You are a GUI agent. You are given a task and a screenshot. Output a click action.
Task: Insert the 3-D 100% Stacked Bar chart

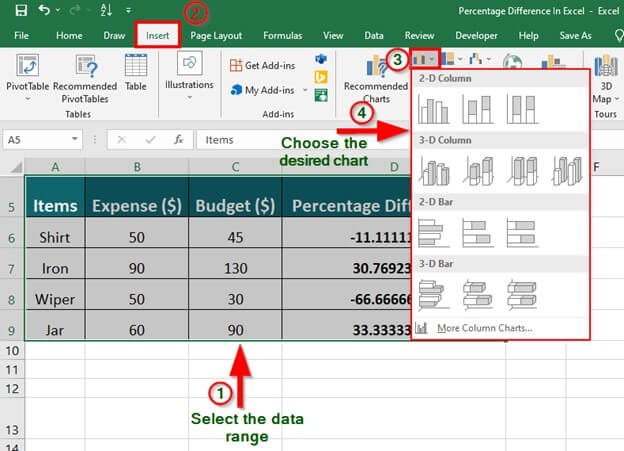522,295
